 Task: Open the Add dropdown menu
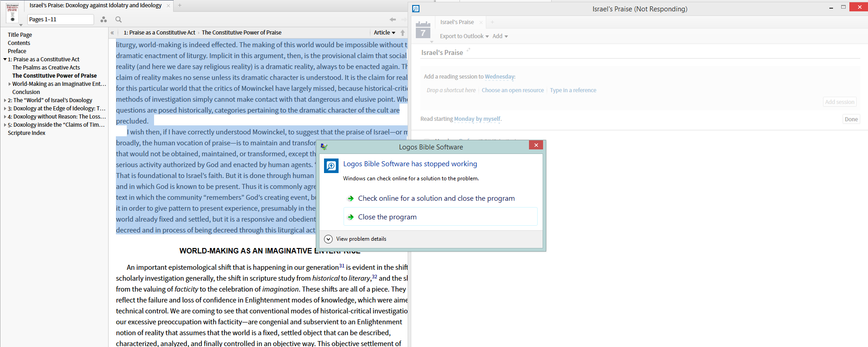(500, 36)
